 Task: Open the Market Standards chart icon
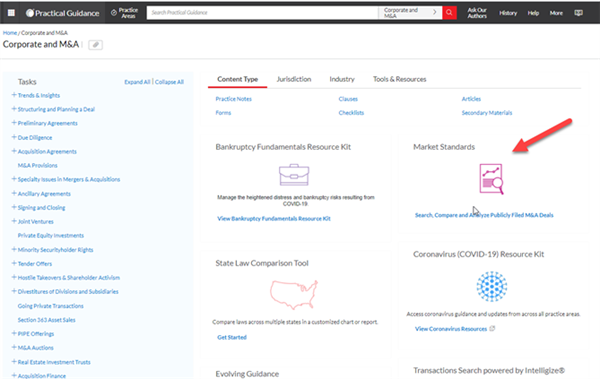click(x=491, y=179)
